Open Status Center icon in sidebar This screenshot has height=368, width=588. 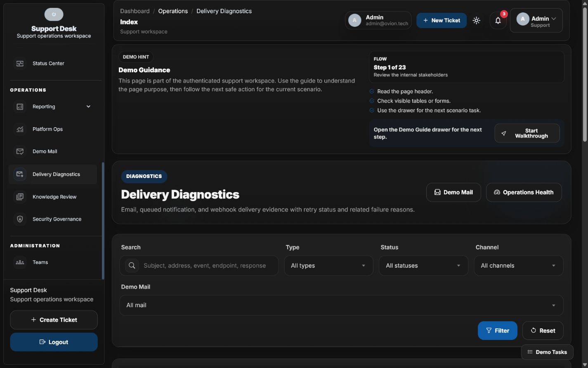tap(20, 63)
